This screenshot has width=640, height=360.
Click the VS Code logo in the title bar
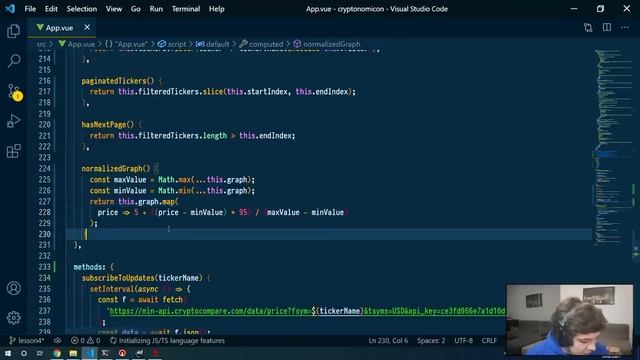(10, 9)
